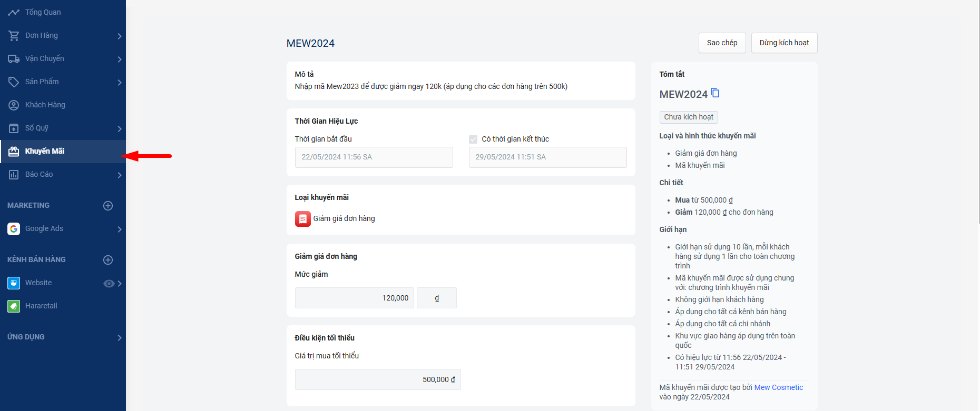Click the Không giới hạn khách hàng item
This screenshot has height=411, width=980.
(719, 299)
